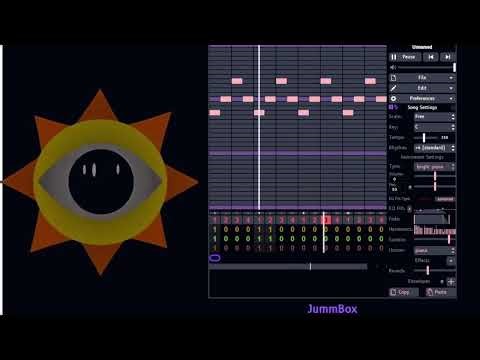Screen dimensions: 480x360
Task: Open the File menu
Action: click(422, 78)
